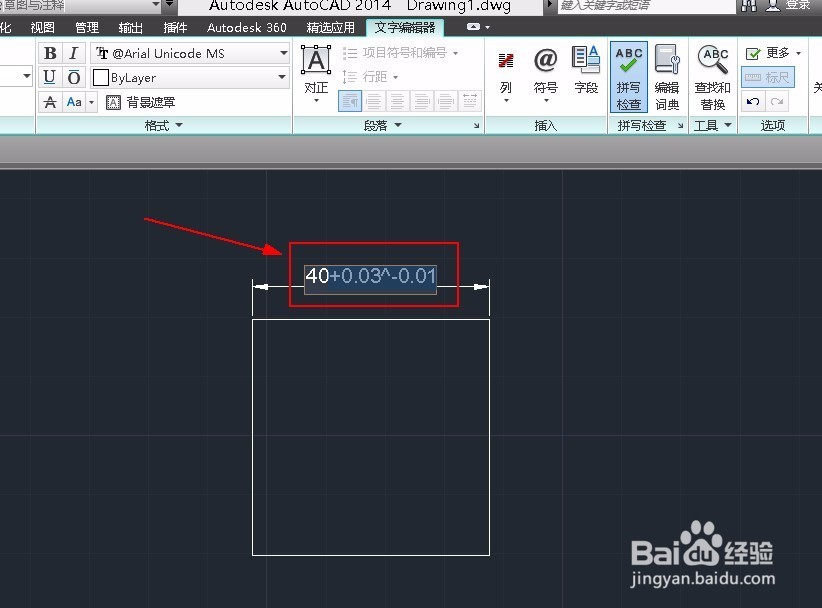This screenshot has height=608, width=822.
Task: Open 编辑词典 edit dictionaries
Action: (x=667, y=77)
